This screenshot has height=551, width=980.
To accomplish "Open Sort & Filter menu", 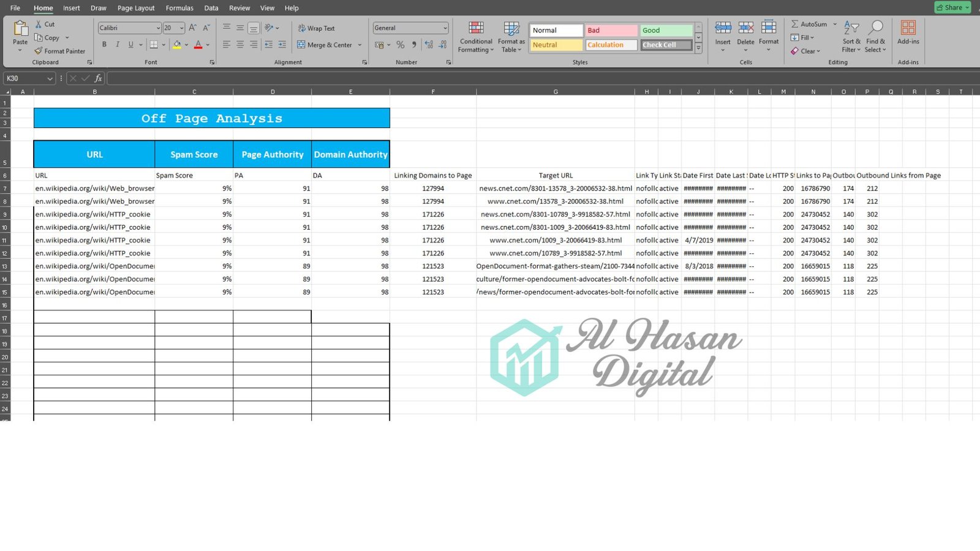I will [851, 37].
